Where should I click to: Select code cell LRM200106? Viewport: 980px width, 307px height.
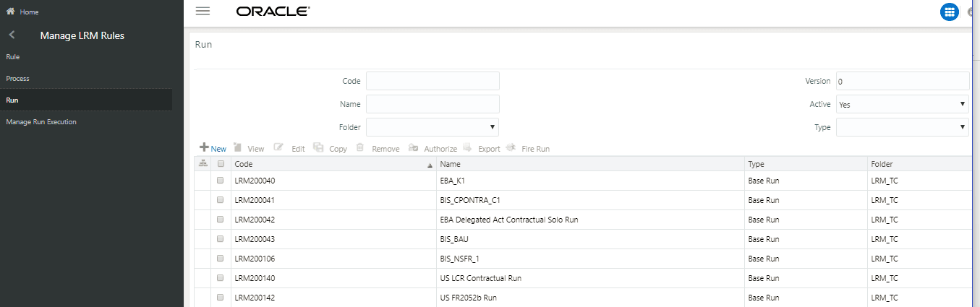255,259
